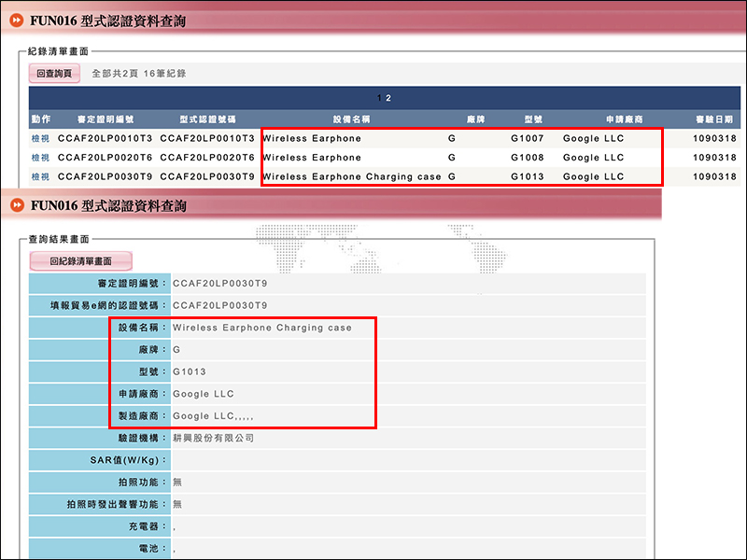Click the 設備名稱 column header

[352, 119]
